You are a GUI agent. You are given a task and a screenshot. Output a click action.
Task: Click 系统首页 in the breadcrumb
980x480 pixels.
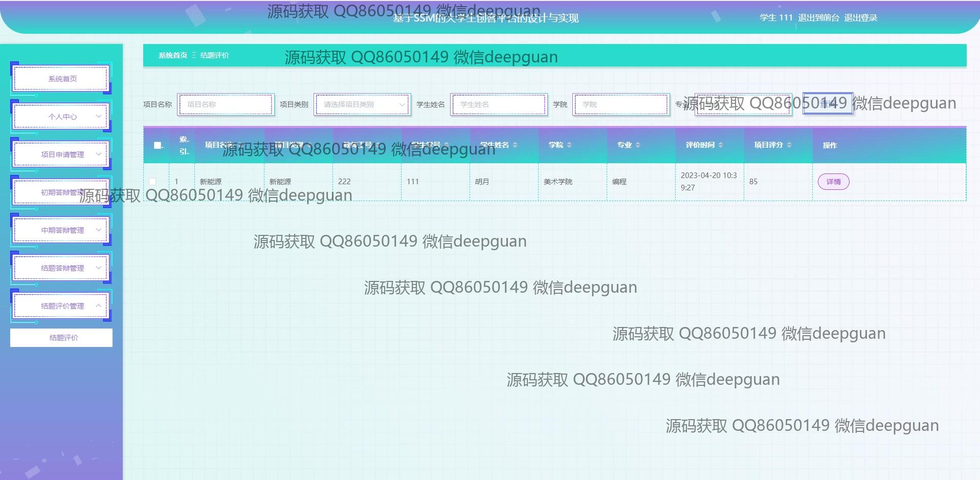click(x=172, y=55)
